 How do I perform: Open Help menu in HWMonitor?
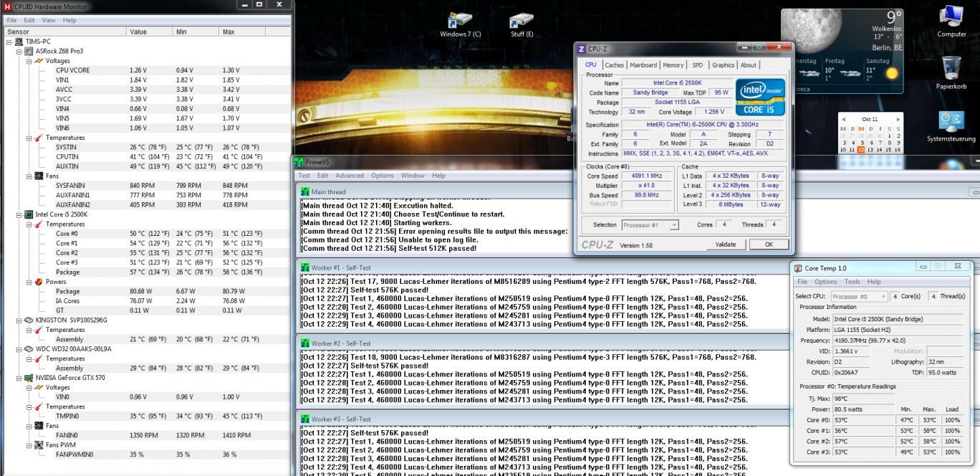pyautogui.click(x=69, y=20)
